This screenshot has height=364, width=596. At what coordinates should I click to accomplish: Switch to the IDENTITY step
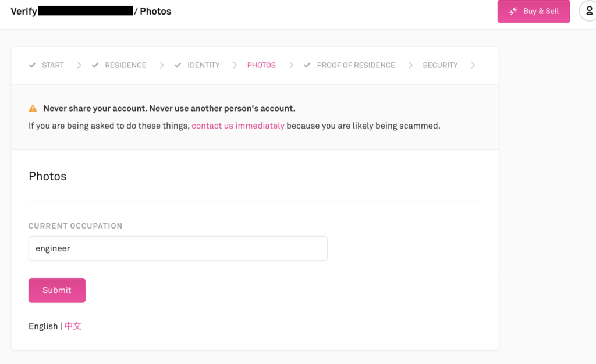[203, 65]
